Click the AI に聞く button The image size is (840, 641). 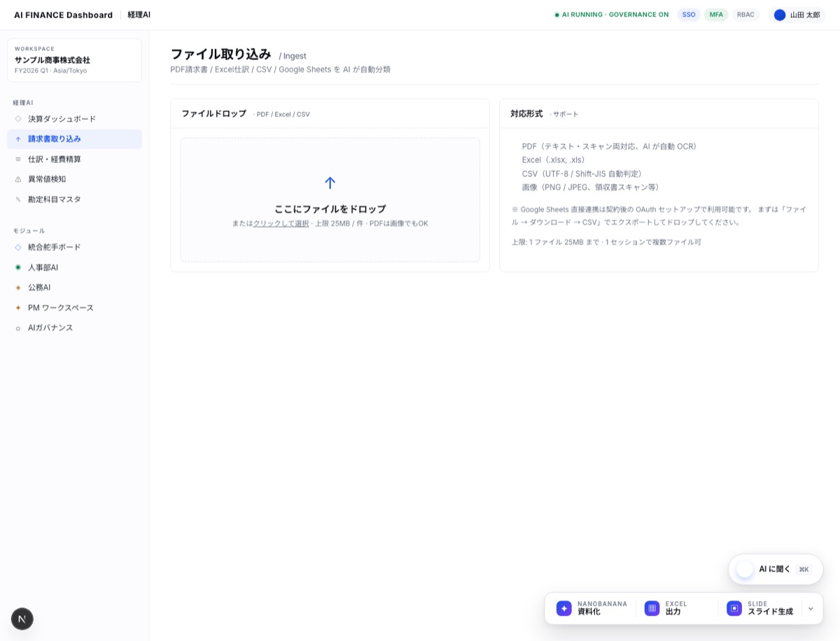[776, 570]
